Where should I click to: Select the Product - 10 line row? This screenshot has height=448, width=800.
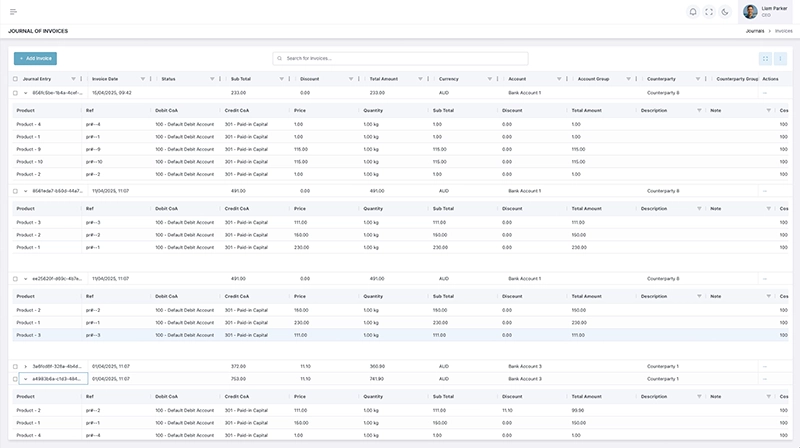pyautogui.click(x=401, y=162)
